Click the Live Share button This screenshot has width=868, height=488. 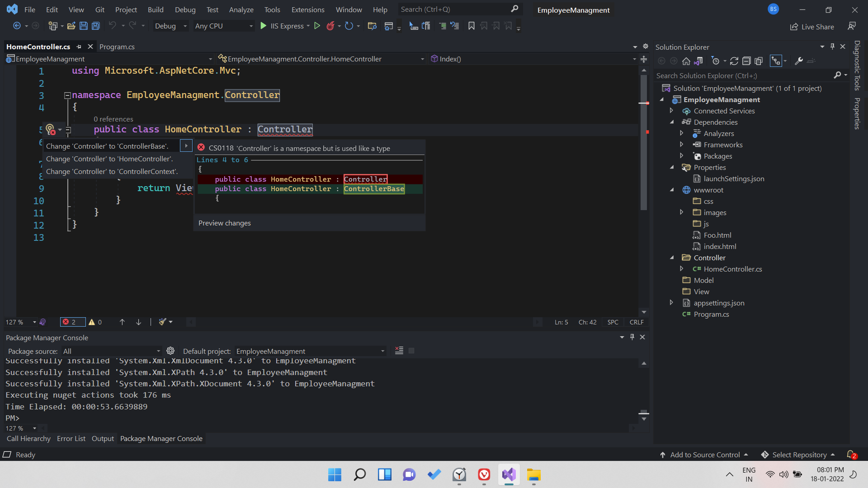[811, 27]
